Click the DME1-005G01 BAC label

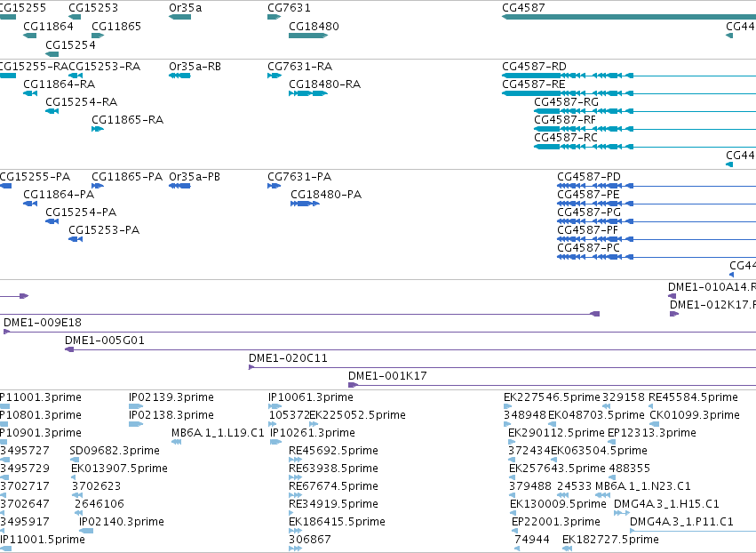tap(105, 341)
